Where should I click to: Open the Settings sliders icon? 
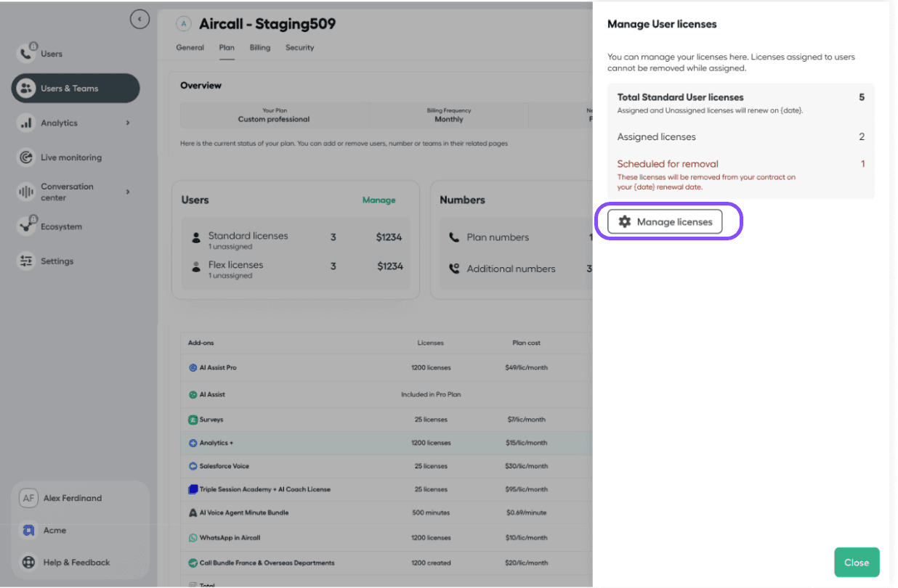click(x=27, y=261)
